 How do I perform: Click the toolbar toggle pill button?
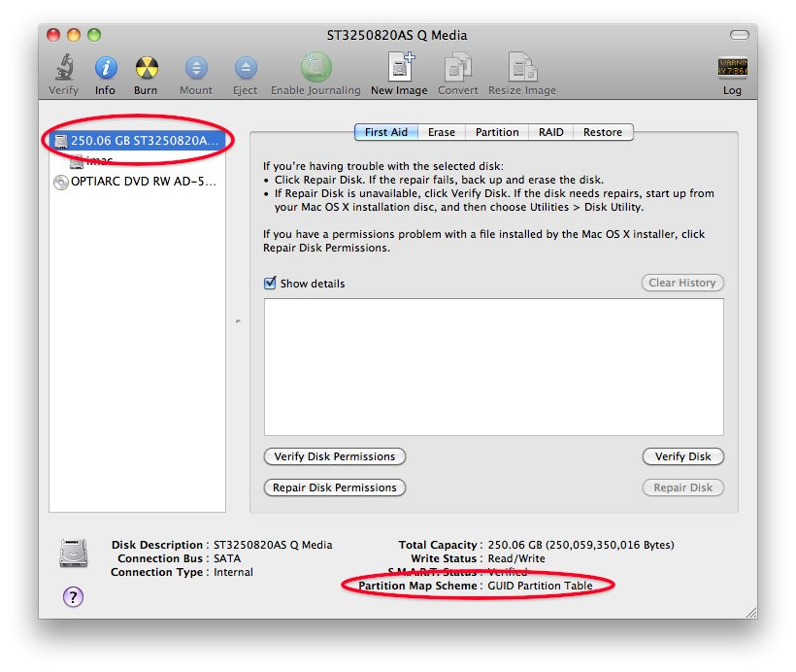tap(739, 35)
